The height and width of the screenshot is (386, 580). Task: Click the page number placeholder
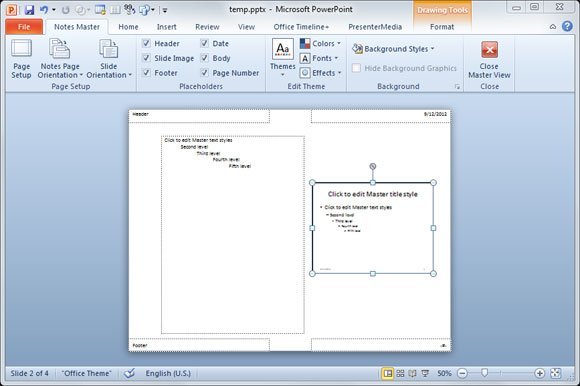[x=381, y=345]
